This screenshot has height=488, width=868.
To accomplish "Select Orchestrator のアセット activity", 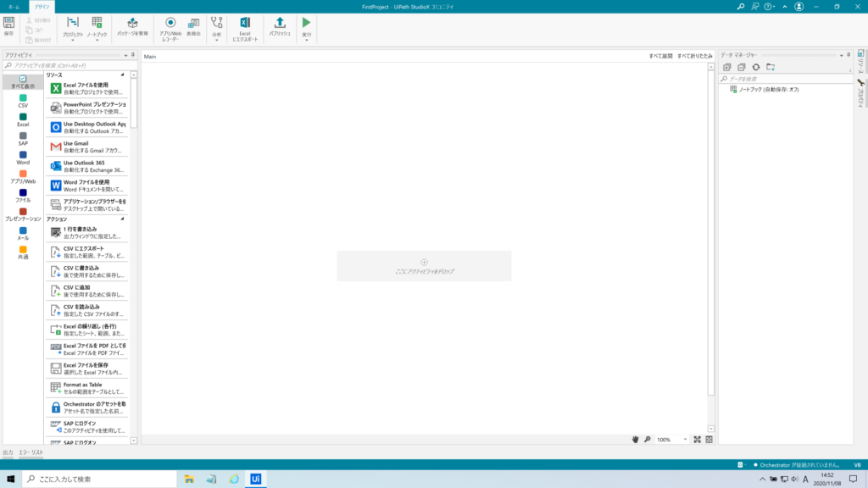I will (x=87, y=408).
